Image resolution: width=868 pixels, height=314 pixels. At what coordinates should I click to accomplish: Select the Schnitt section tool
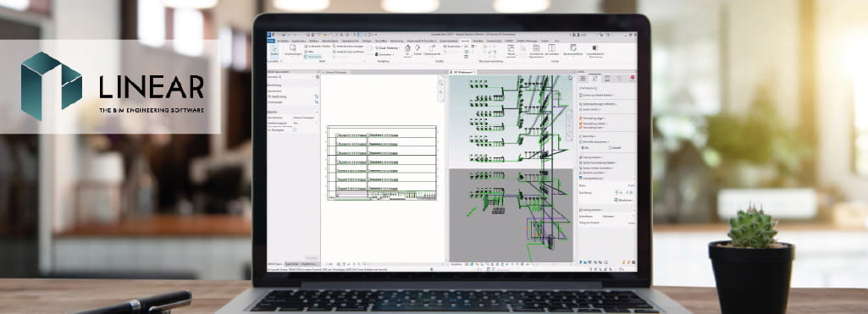coord(417,50)
